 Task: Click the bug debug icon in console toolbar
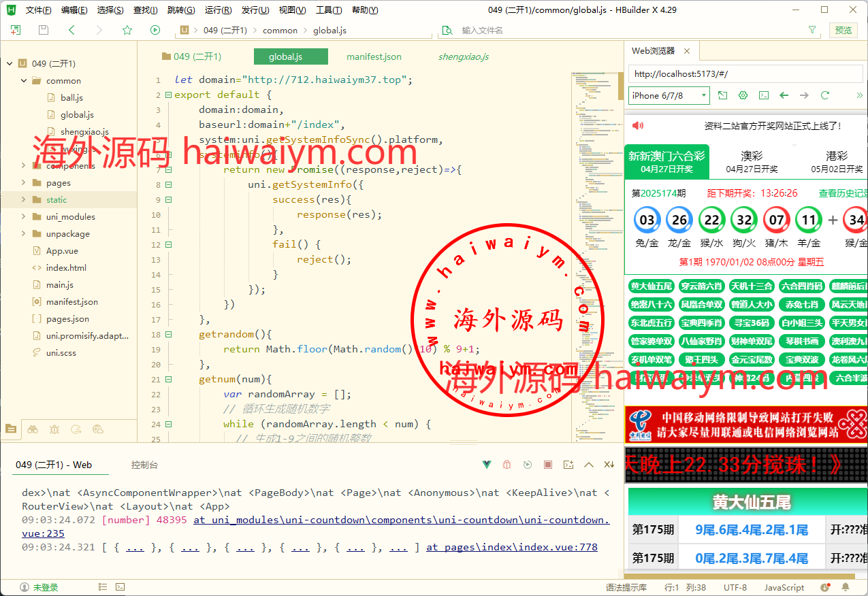507,465
